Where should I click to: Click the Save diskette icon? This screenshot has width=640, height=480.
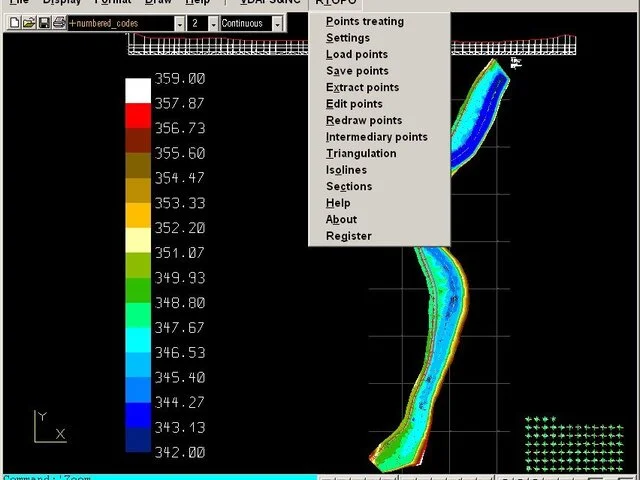44,23
